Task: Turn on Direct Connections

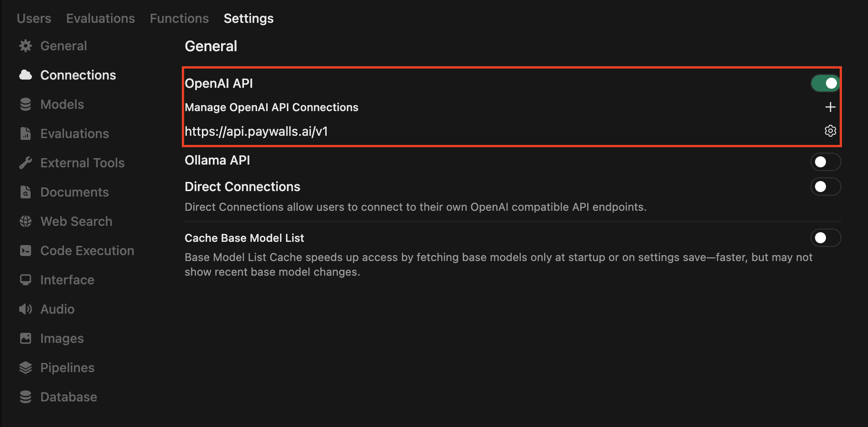Action: [826, 187]
